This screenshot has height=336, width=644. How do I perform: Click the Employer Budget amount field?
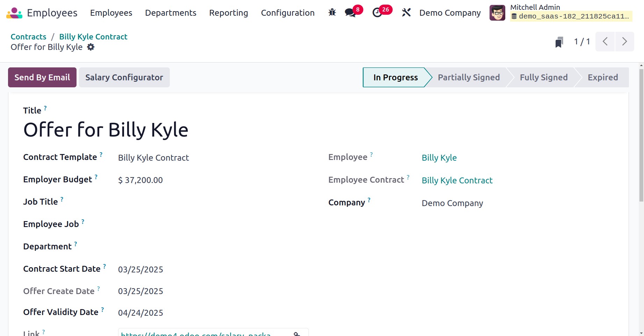(140, 180)
